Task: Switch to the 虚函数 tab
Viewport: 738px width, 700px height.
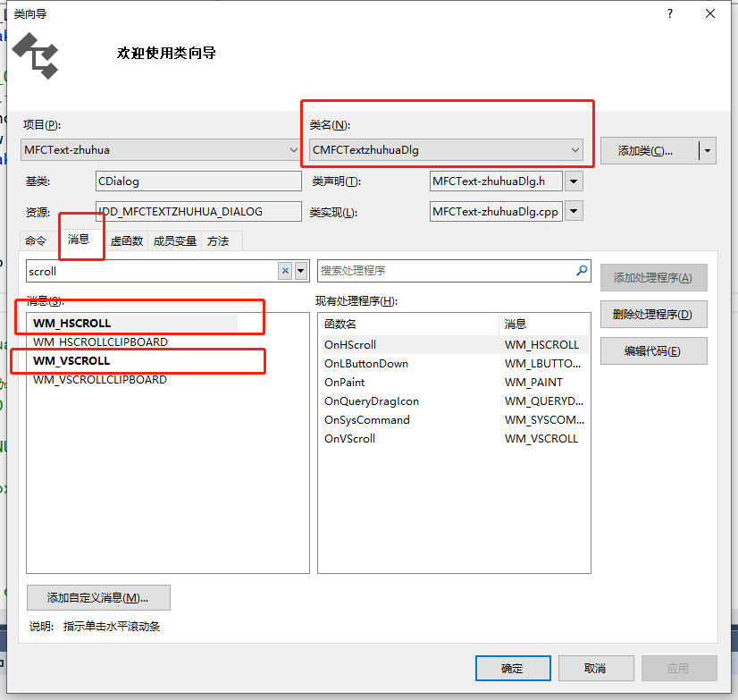Action: 125,240
